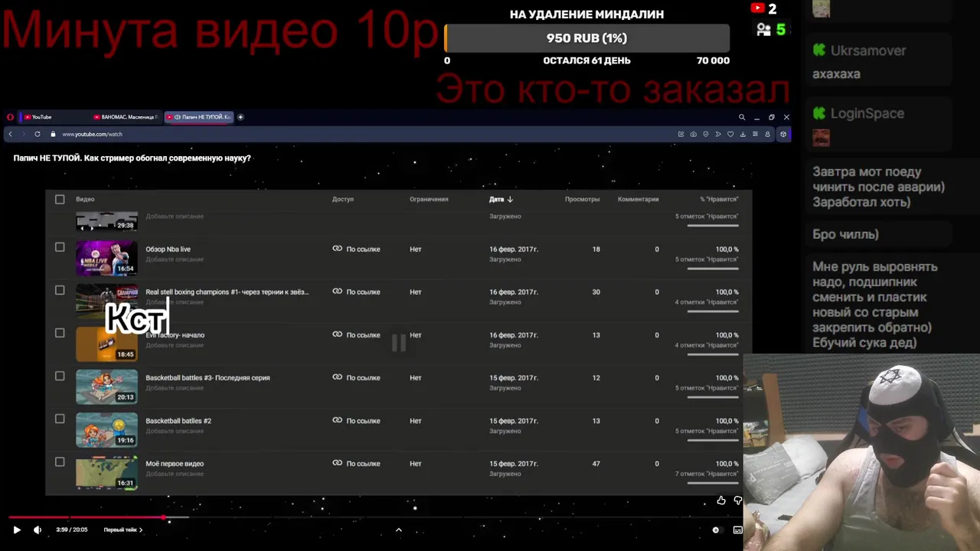
Task: Open the extensions cube icon
Action: coord(782,134)
